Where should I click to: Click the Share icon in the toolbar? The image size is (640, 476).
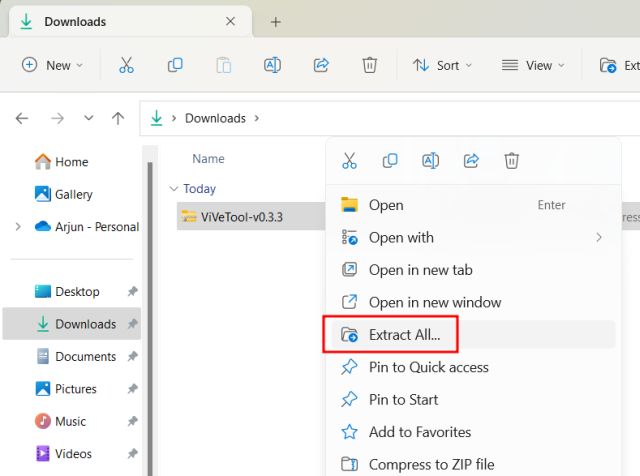pyautogui.click(x=321, y=65)
